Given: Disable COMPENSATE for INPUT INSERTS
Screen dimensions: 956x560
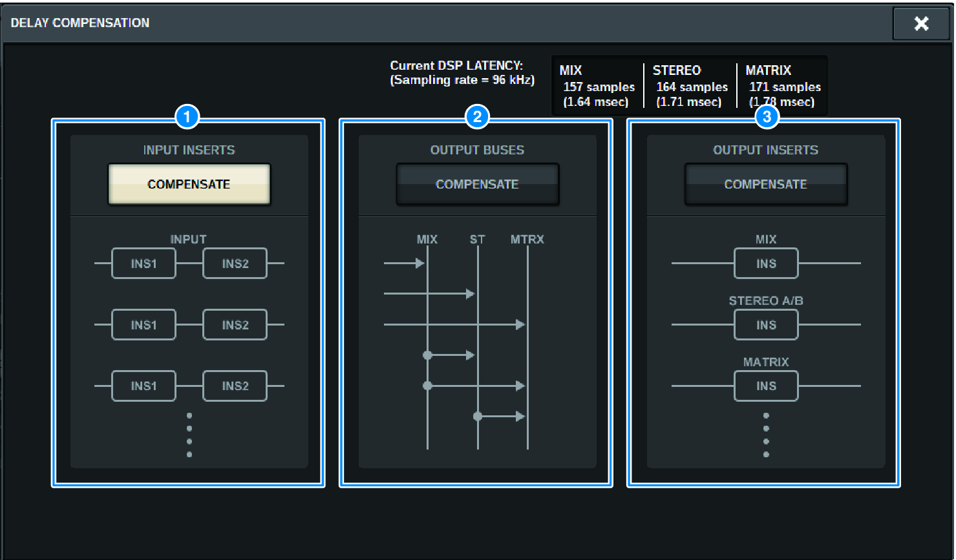Looking at the screenshot, I should point(188,184).
